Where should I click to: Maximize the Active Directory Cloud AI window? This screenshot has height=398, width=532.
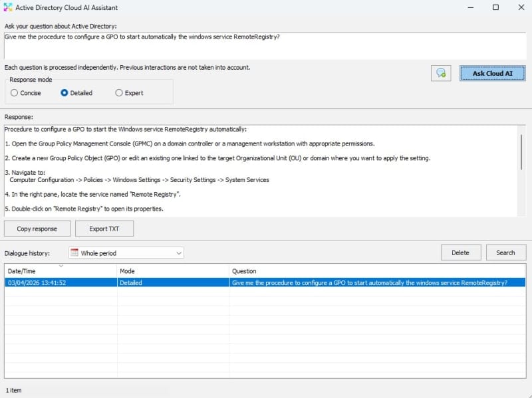pos(495,7)
